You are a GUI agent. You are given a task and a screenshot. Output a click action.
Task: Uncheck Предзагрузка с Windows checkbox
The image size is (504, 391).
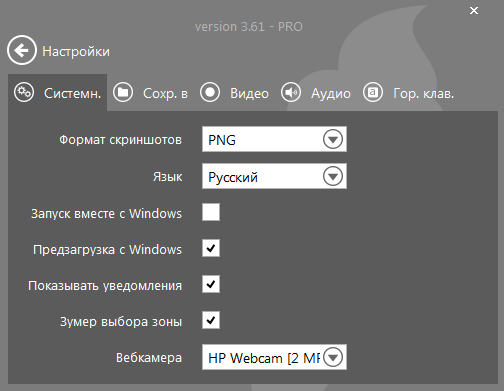tap(211, 248)
